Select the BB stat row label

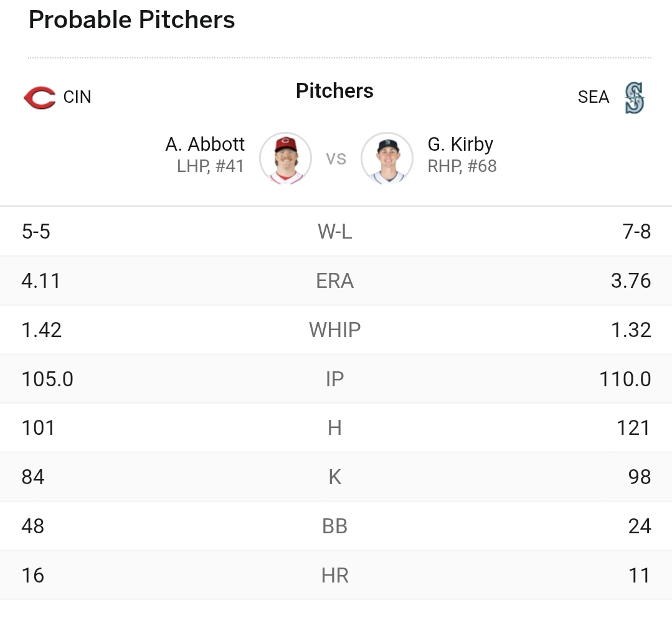click(x=334, y=526)
